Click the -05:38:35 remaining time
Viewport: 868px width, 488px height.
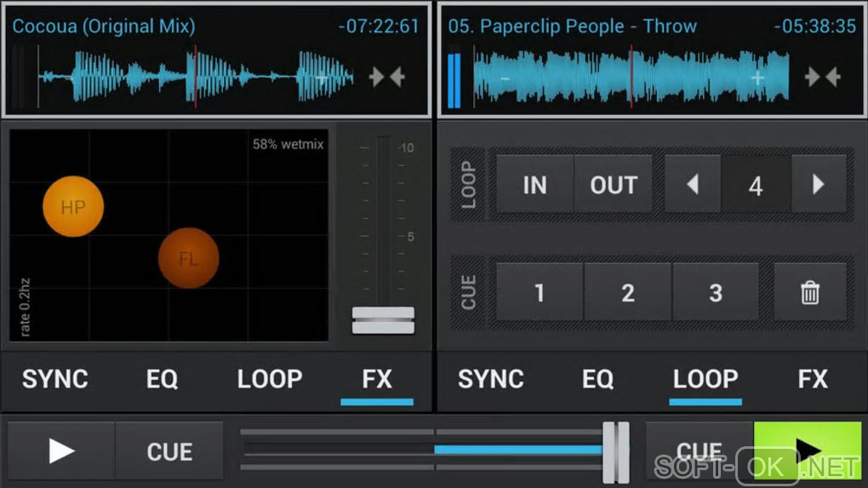click(815, 26)
